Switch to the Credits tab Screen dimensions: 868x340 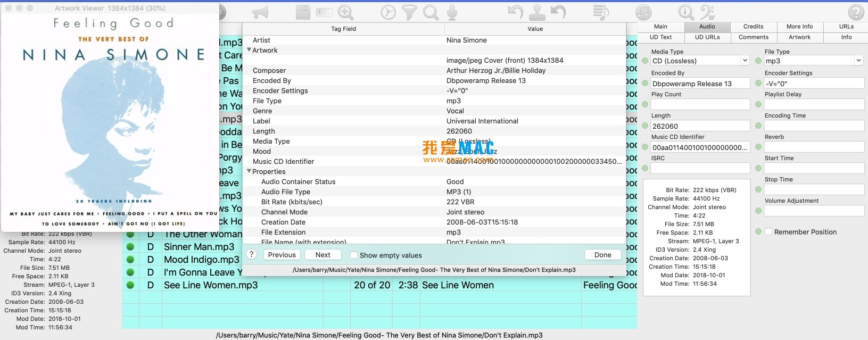click(x=753, y=27)
